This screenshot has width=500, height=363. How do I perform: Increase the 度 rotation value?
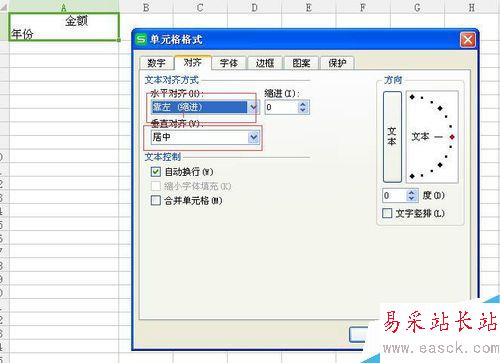point(412,192)
